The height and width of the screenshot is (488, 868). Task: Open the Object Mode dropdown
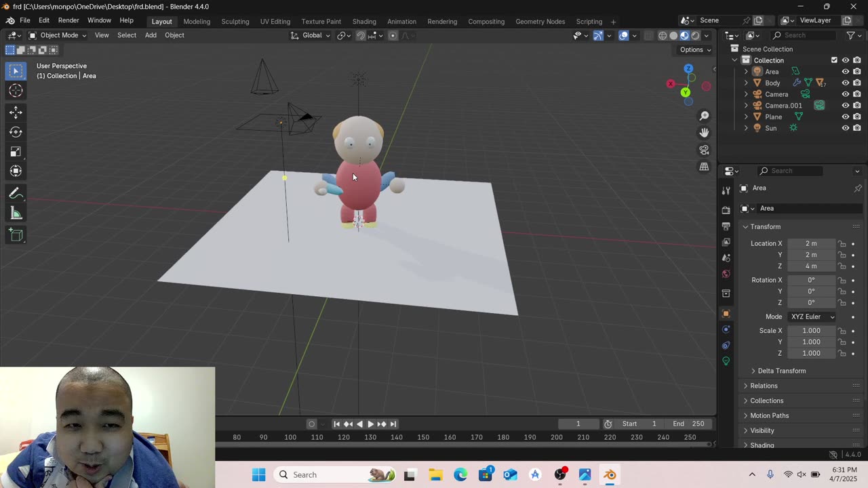click(x=58, y=35)
